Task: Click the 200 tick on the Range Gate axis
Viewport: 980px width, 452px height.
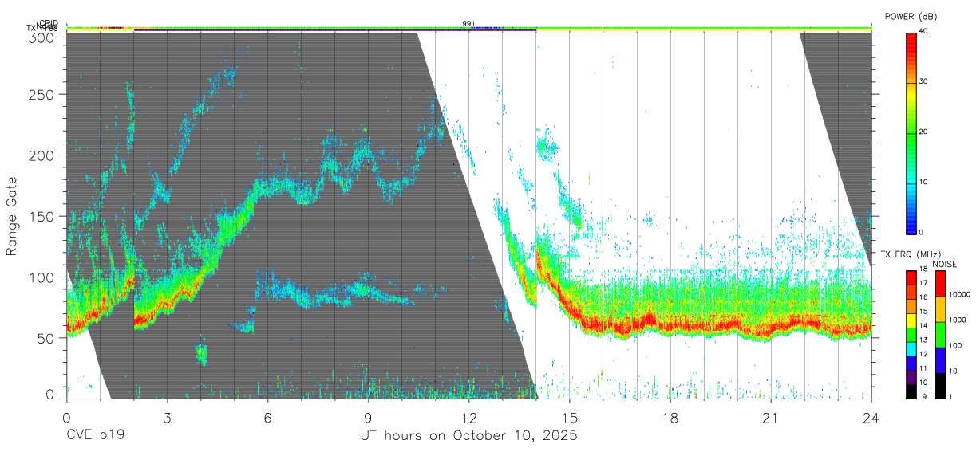Action: point(42,155)
